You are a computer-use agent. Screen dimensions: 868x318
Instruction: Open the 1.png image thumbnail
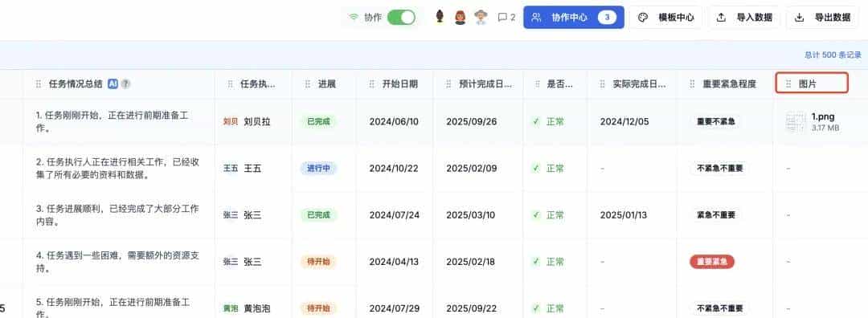[796, 122]
